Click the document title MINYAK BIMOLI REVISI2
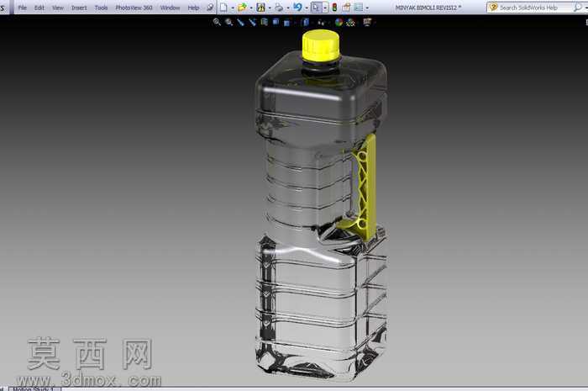Image resolution: width=588 pixels, height=391 pixels. pos(428,8)
